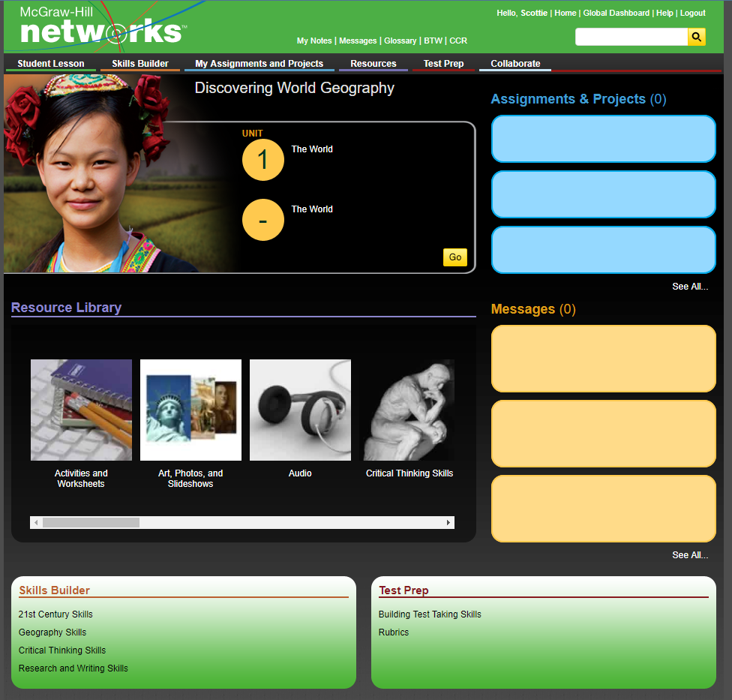Click the right arrow of resource scrollbar
This screenshot has width=732, height=700.
[x=448, y=522]
